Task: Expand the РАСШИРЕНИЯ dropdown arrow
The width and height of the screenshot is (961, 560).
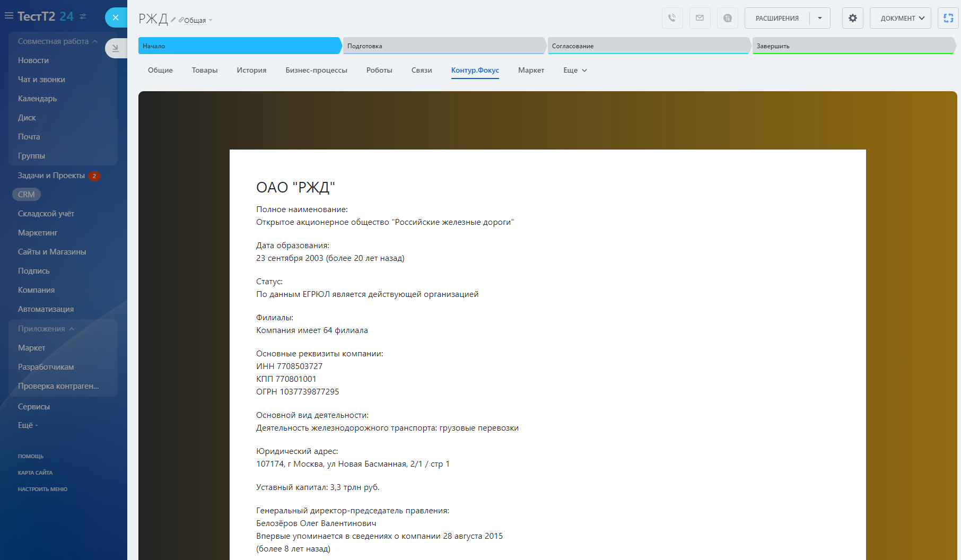Action: [x=820, y=18]
